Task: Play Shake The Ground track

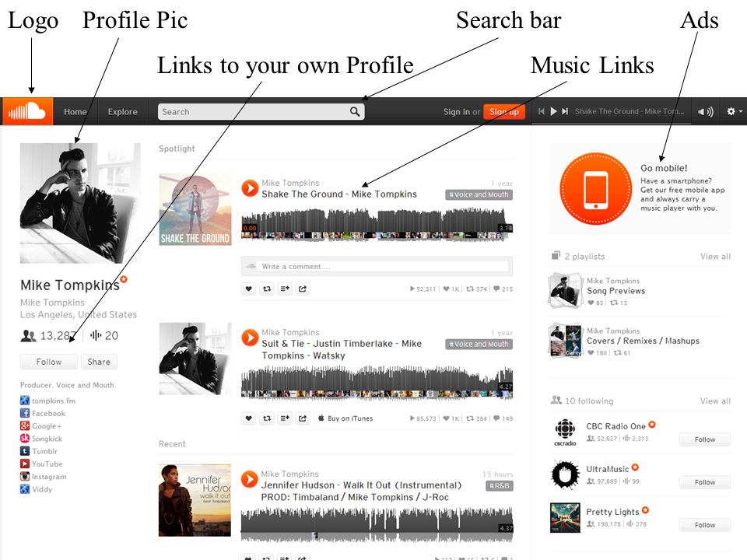Action: (x=250, y=188)
